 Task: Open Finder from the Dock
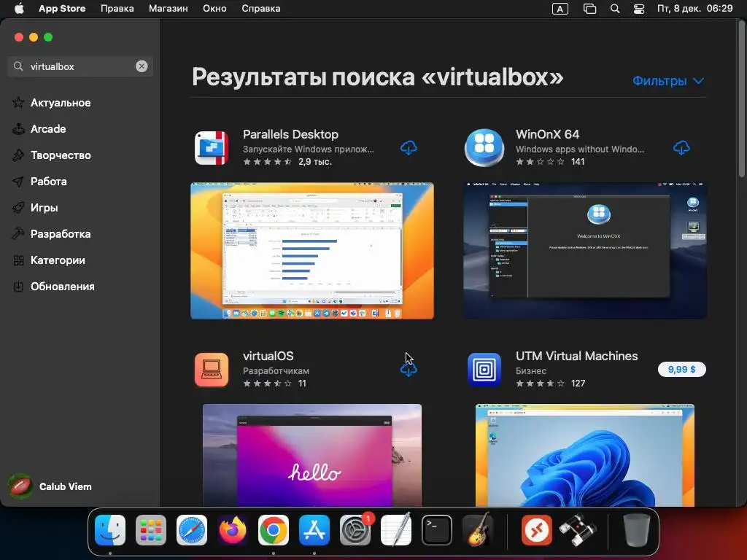(110, 530)
